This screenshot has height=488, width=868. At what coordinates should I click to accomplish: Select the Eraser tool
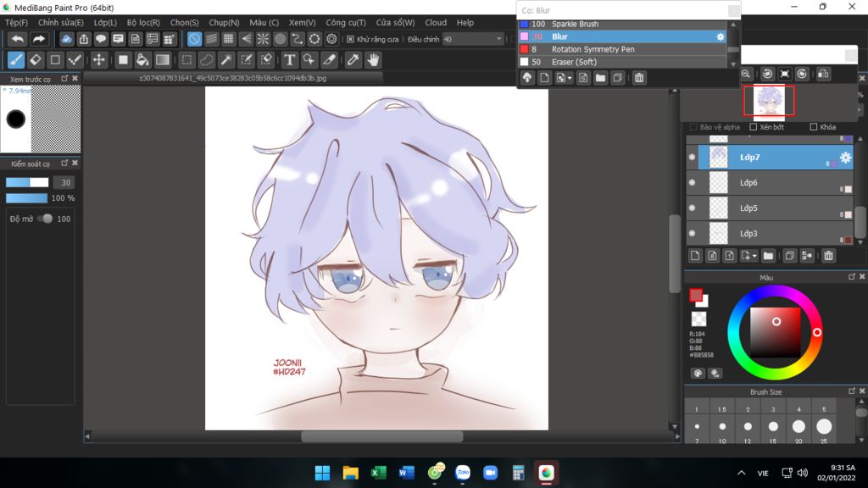pos(36,60)
